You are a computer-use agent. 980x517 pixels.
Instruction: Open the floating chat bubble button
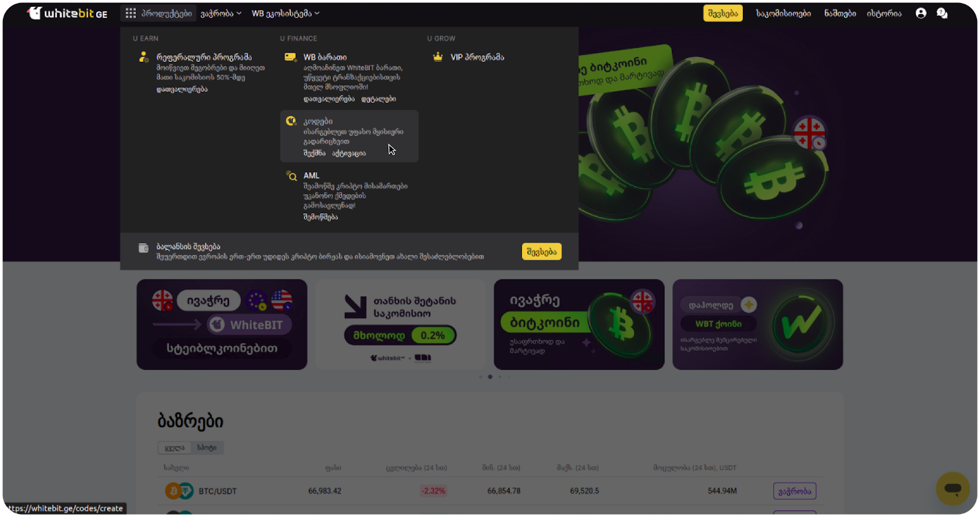pos(952,488)
